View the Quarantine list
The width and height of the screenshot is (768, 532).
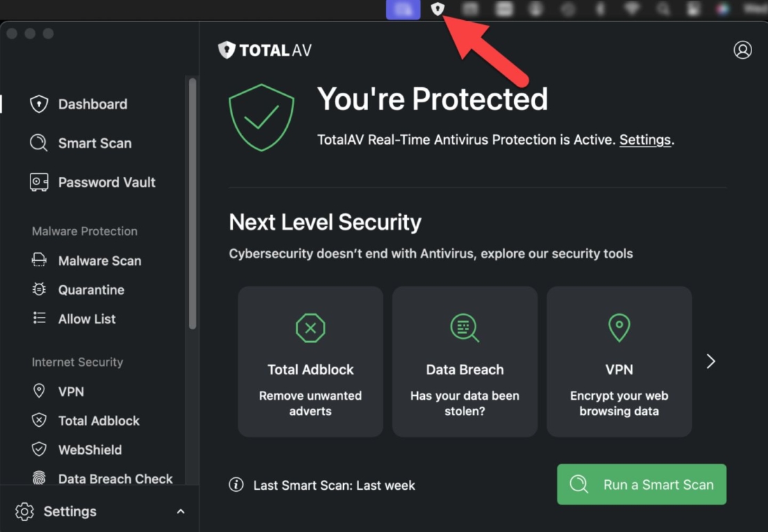click(x=91, y=289)
